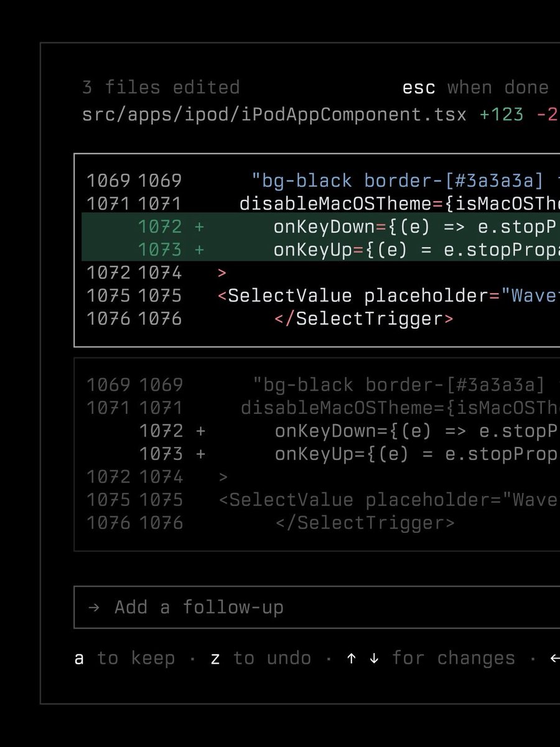Click the 'z' key hint to undo
Screen dimensions: 560x747
[215, 659]
